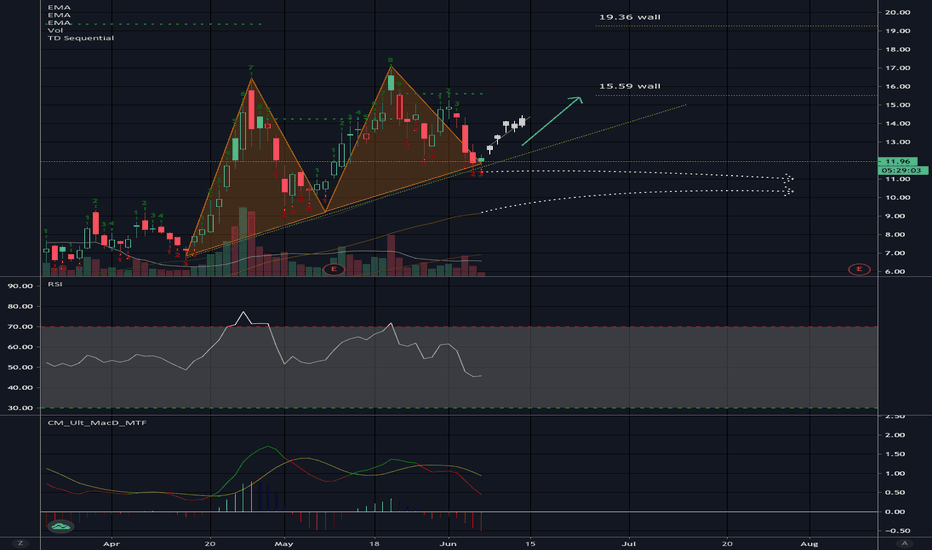Click the Aug label on time axis
This screenshot has height=550, width=932.
[809, 543]
